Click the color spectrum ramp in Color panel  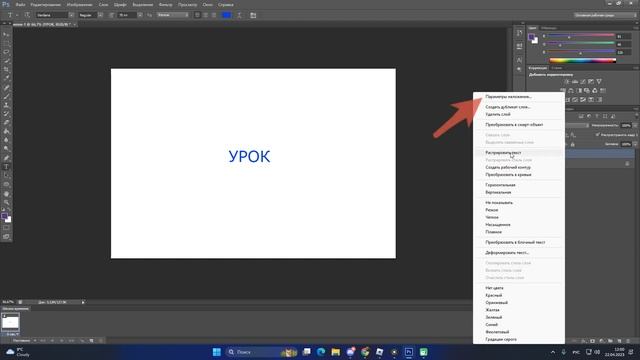(582, 60)
